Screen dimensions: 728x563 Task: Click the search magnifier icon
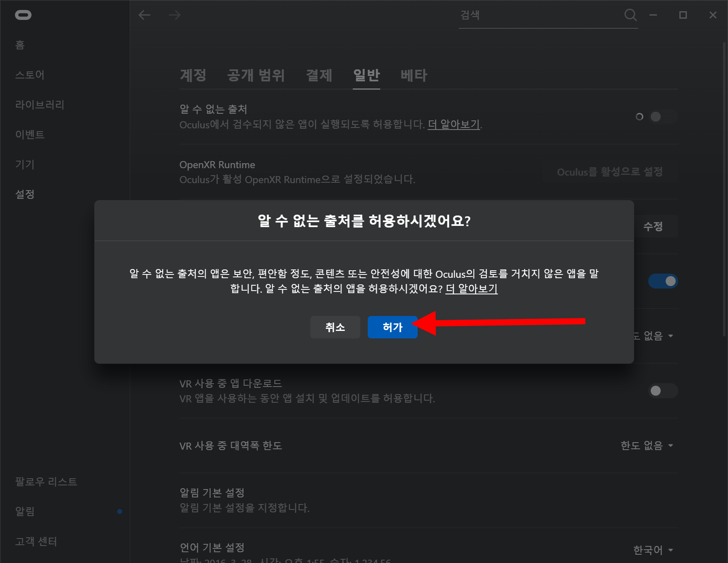[x=630, y=15]
